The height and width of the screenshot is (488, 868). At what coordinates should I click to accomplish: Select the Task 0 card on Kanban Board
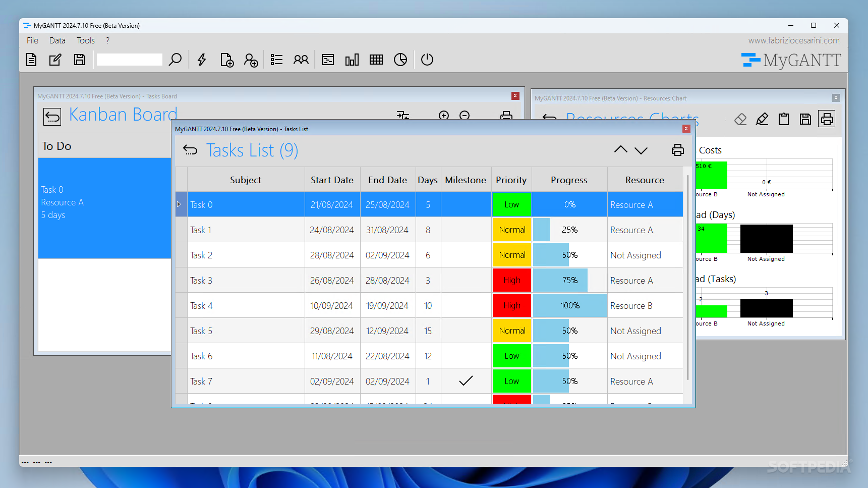(x=104, y=208)
